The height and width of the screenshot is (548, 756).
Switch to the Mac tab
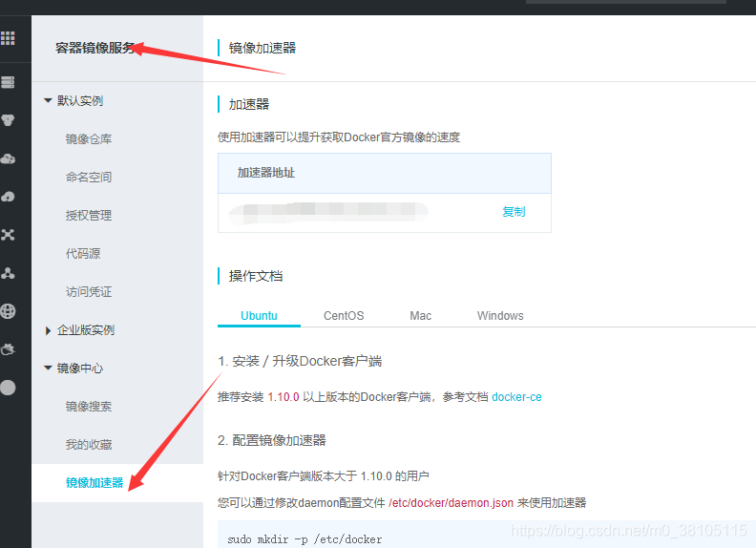pyautogui.click(x=420, y=315)
